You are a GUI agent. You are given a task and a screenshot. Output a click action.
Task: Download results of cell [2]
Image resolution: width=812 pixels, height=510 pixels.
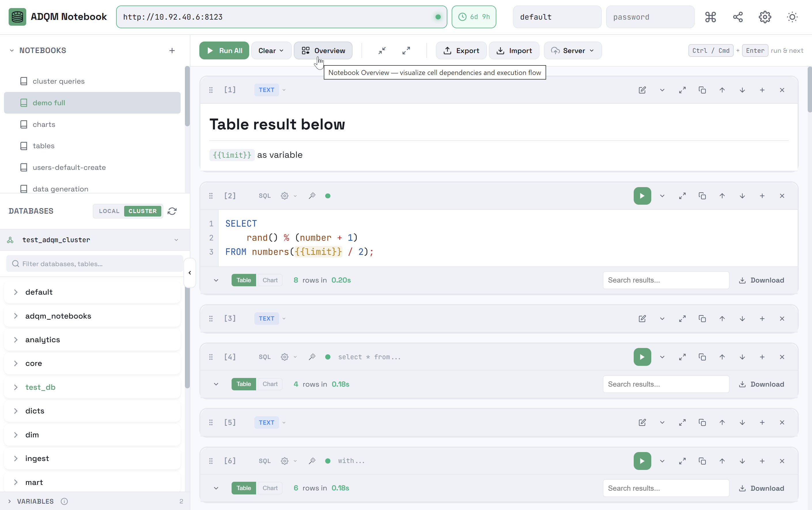(x=762, y=280)
